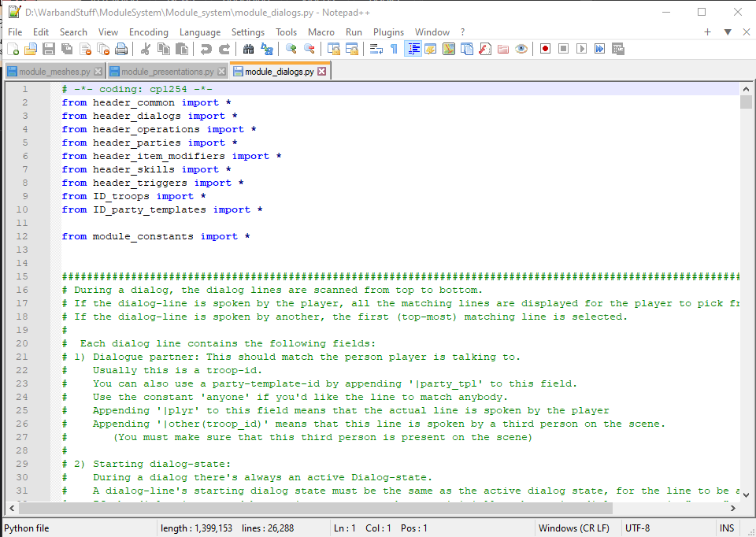The width and height of the screenshot is (756, 537).
Task: Click the Close All documents toolbar icon
Action: (103, 49)
